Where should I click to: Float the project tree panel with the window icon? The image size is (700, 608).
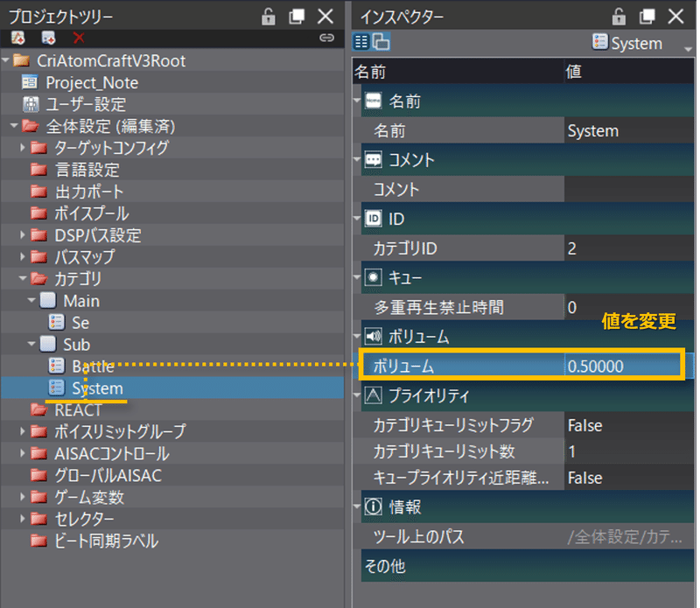[x=297, y=17]
